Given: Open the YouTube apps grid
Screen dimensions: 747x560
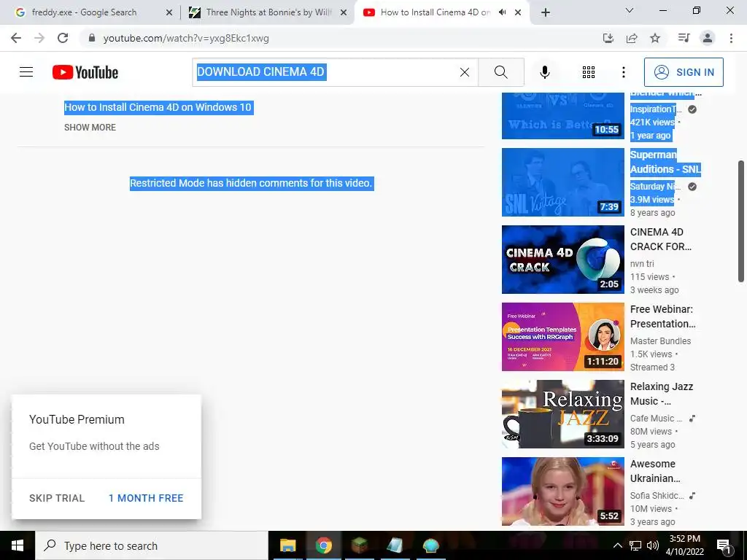Looking at the screenshot, I should click(589, 72).
